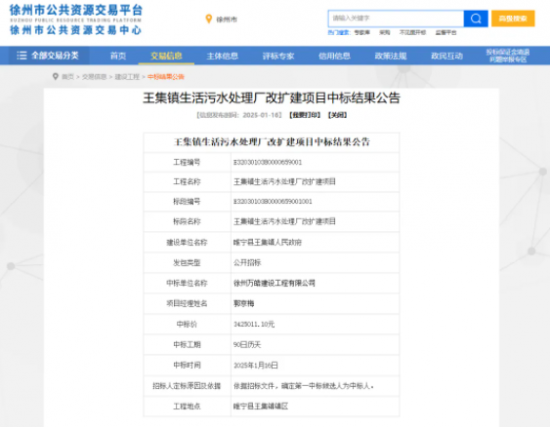
Task: Click the 关闭 link under title
Action: pos(337,115)
